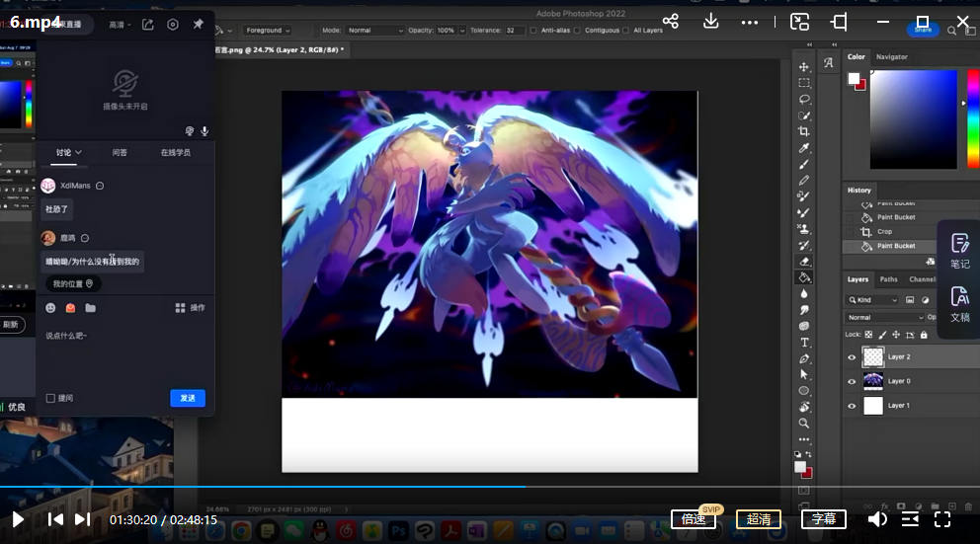Select the Eyedropper tool
The height and width of the screenshot is (544, 980).
point(804,148)
